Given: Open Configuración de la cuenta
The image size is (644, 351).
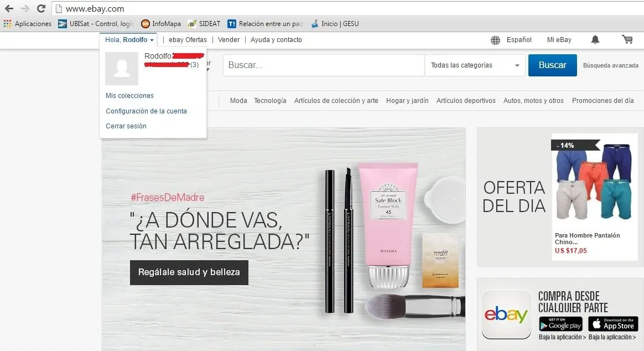Looking at the screenshot, I should click(x=146, y=111).
